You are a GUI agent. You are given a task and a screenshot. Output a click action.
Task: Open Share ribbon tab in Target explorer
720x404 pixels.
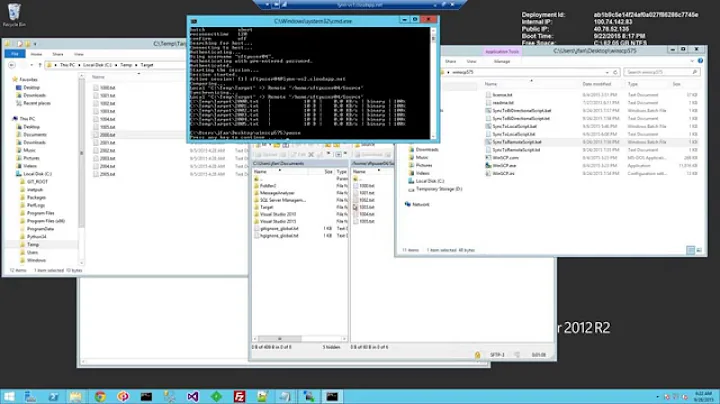point(58,54)
